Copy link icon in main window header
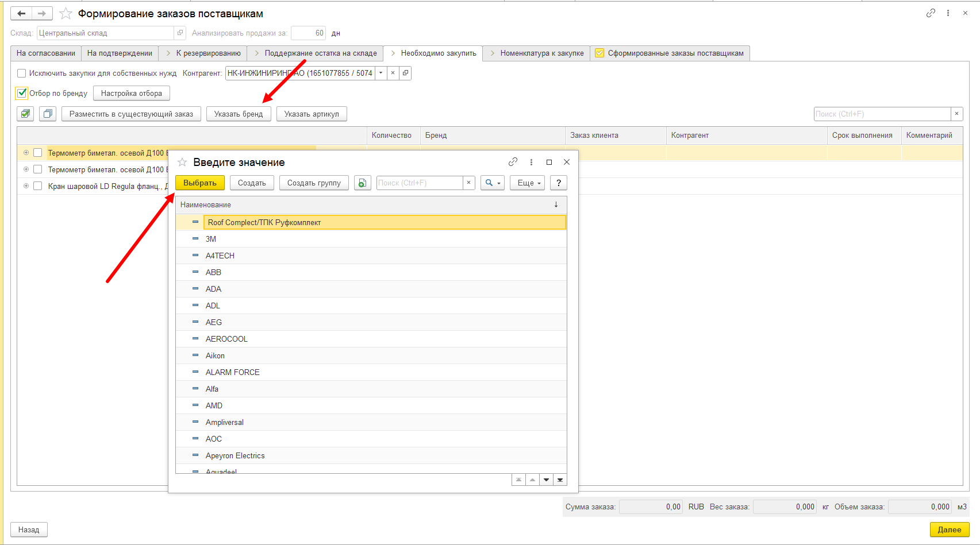 [x=931, y=13]
